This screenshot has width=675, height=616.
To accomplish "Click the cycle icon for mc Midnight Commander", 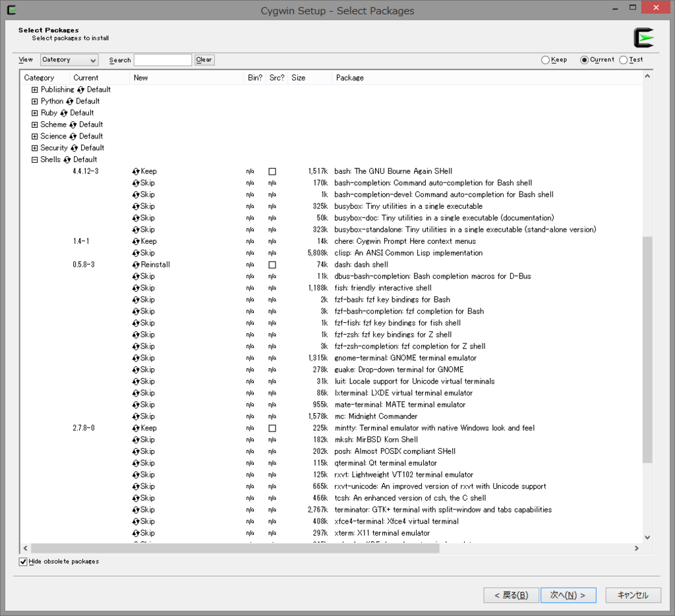I will pyautogui.click(x=136, y=417).
